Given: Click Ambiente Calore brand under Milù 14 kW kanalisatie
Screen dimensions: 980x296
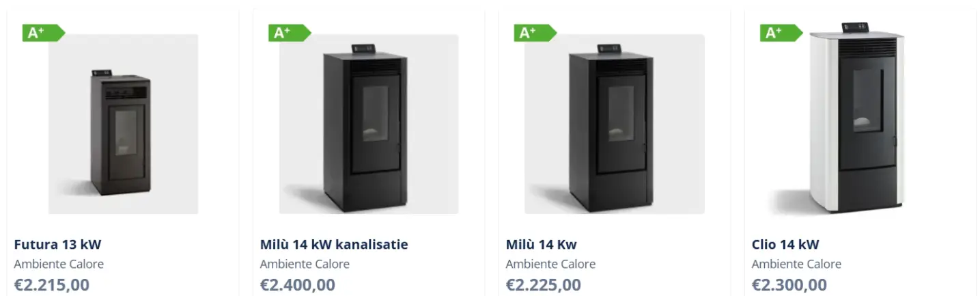Looking at the screenshot, I should click(305, 264).
